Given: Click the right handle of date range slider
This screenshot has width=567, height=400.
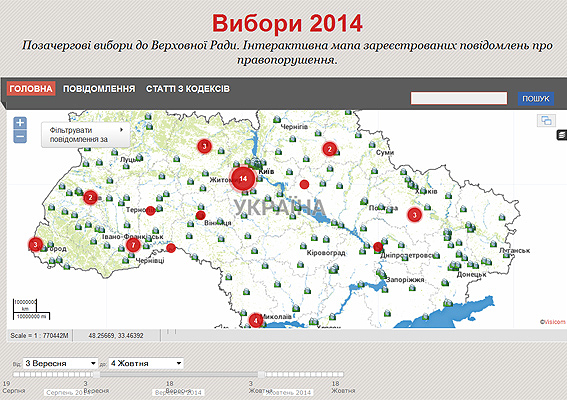Looking at the screenshot, I should tap(261, 374).
